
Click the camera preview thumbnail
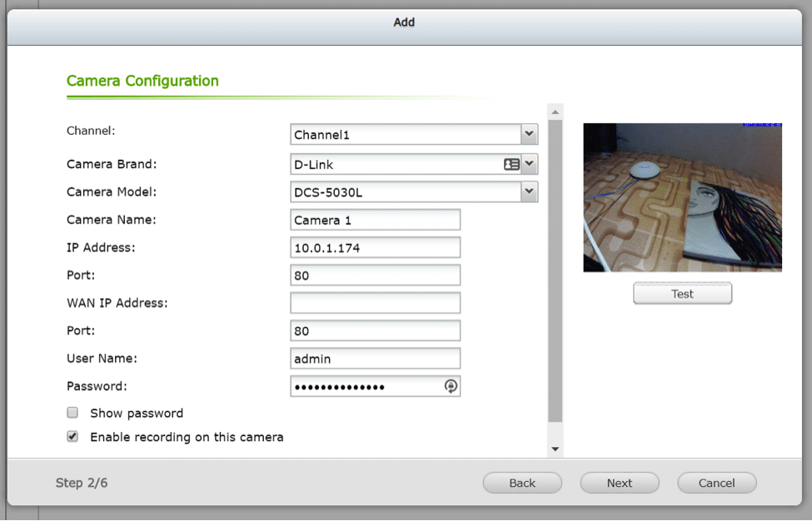(x=683, y=197)
